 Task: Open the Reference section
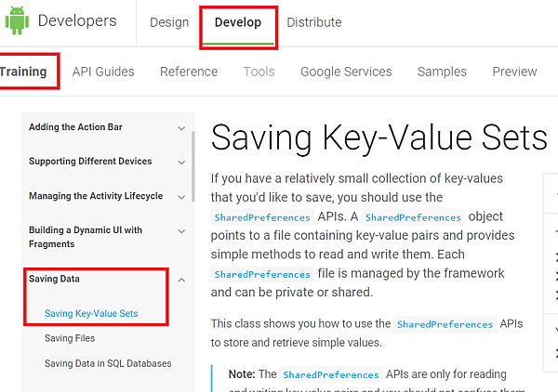click(x=189, y=72)
